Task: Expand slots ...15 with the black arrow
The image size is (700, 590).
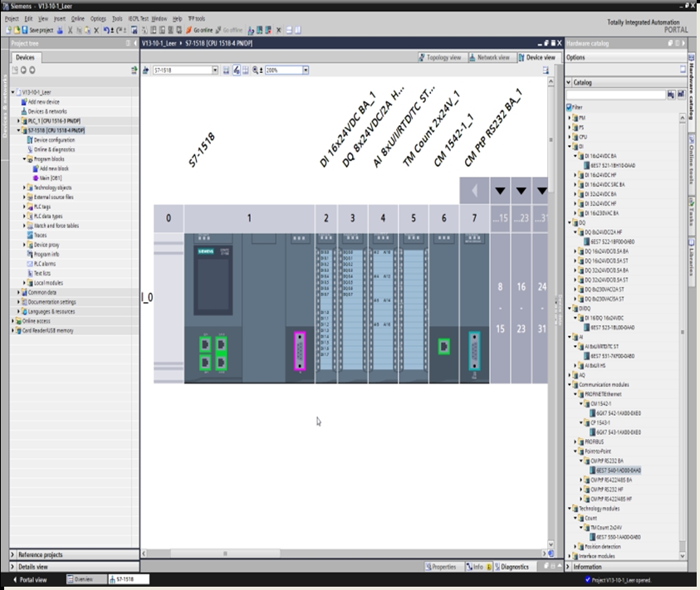Action: [500, 191]
